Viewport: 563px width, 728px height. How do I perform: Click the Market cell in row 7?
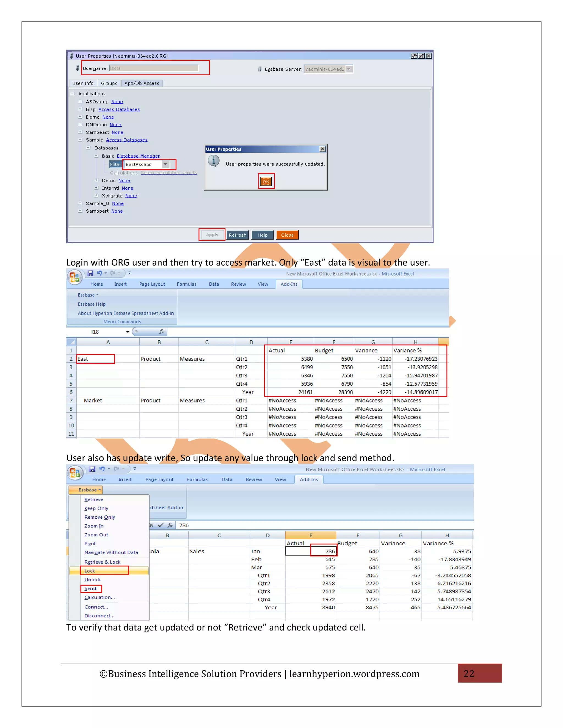[108, 400]
